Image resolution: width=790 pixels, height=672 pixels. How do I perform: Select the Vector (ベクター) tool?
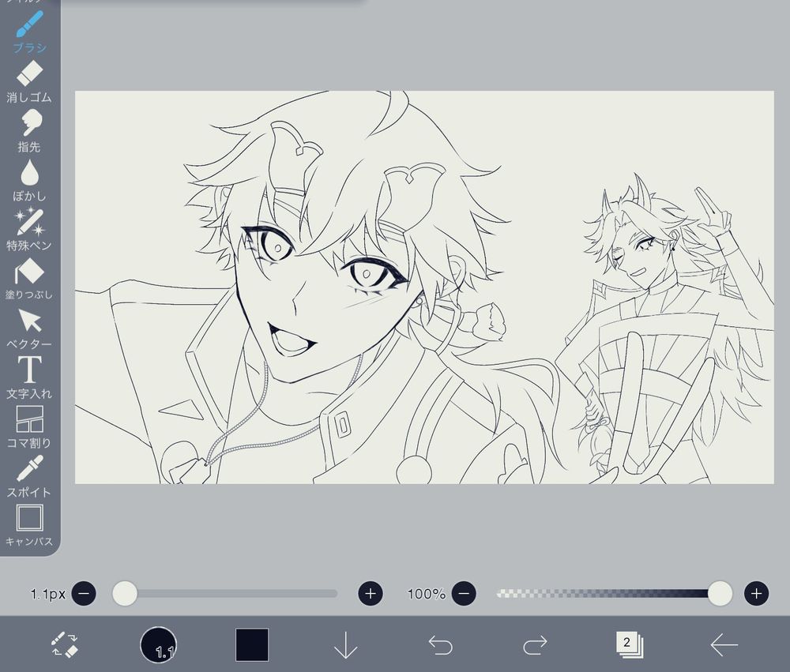point(29,329)
